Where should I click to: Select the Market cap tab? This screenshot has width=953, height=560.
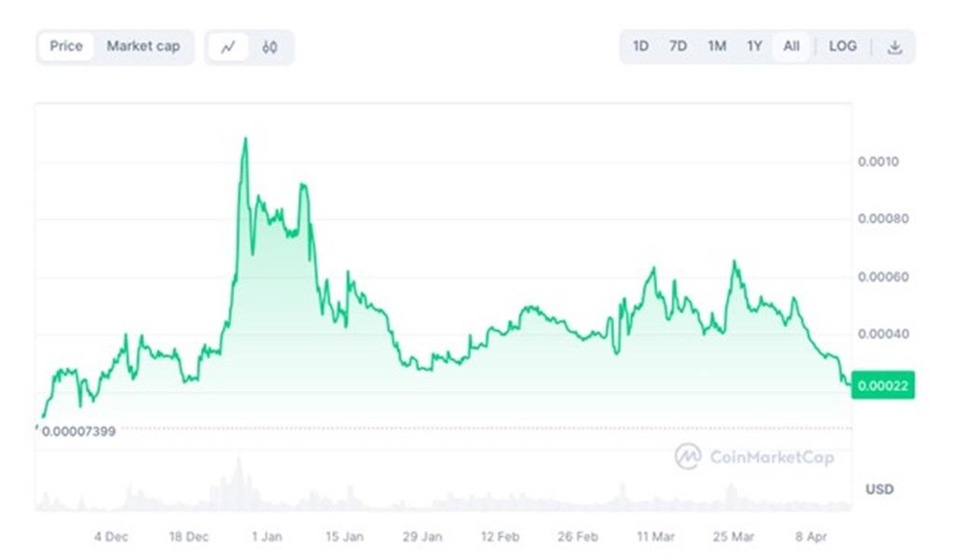pyautogui.click(x=143, y=47)
